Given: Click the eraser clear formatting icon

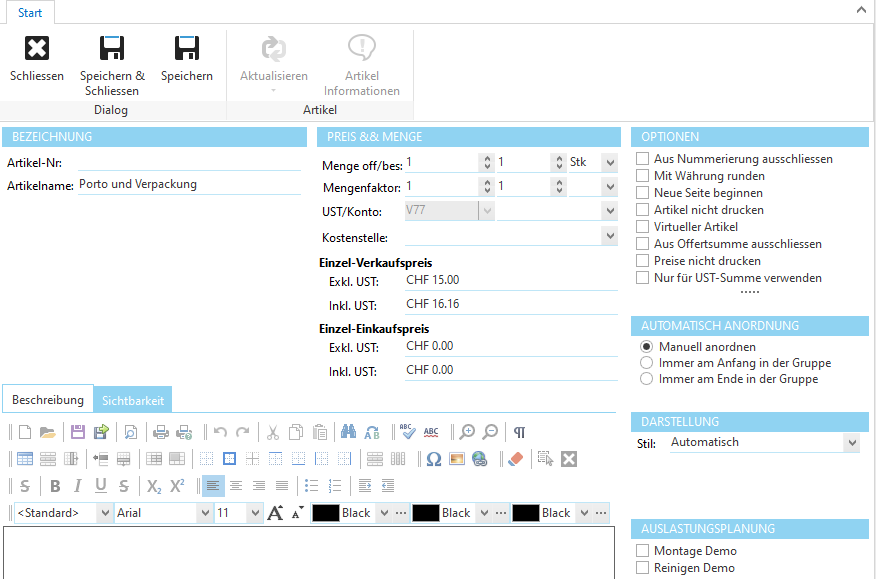Looking at the screenshot, I should point(515,459).
